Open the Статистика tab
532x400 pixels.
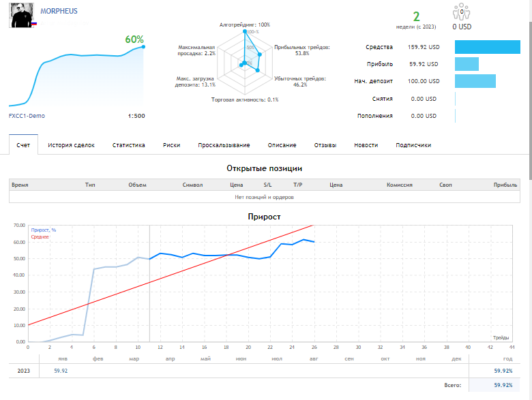tap(129, 145)
